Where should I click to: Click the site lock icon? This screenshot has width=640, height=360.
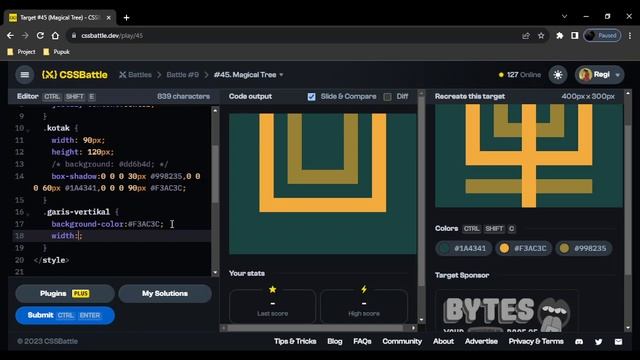pos(73,36)
